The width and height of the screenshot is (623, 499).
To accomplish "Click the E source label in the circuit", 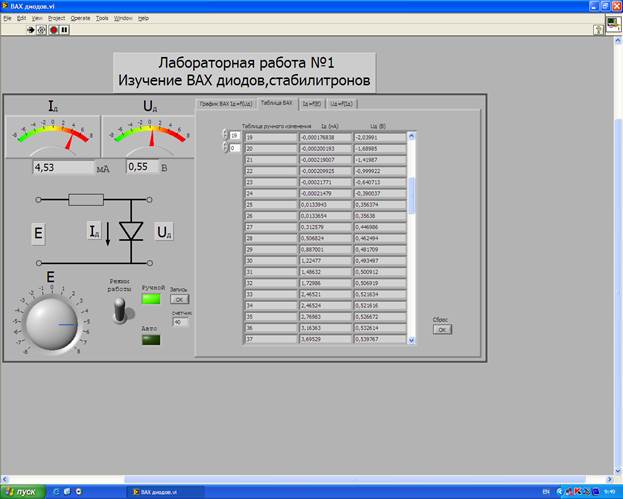I will click(x=38, y=234).
